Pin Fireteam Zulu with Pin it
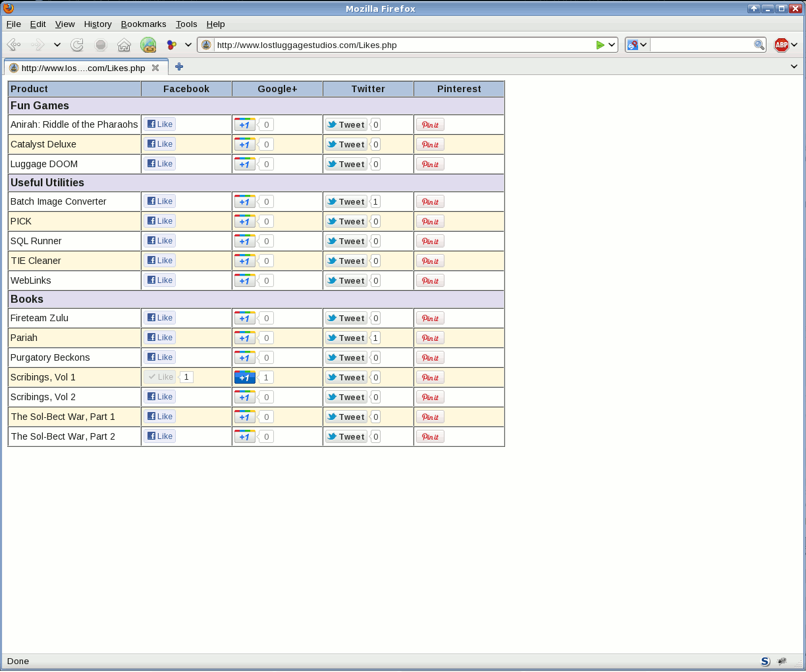Image resolution: width=806 pixels, height=672 pixels. 430,318
